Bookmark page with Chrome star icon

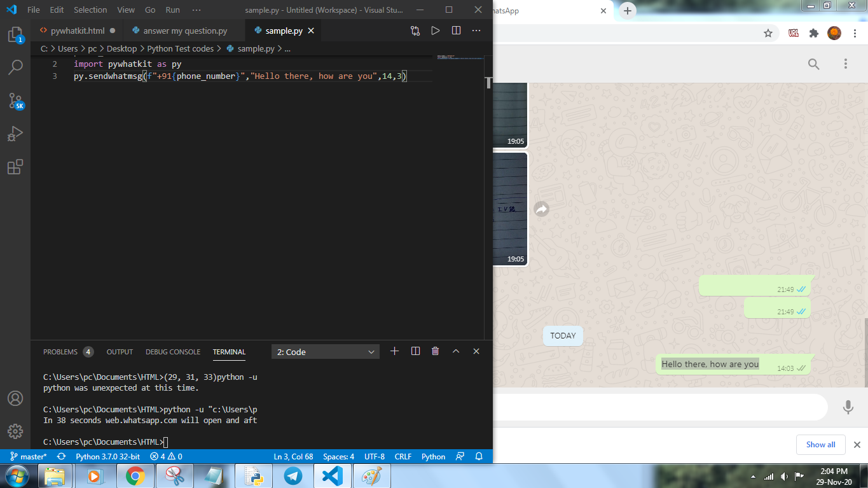(768, 33)
